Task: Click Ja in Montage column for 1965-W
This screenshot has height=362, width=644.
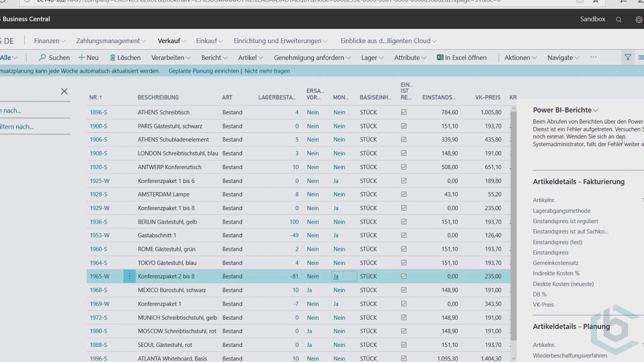Action: point(336,277)
